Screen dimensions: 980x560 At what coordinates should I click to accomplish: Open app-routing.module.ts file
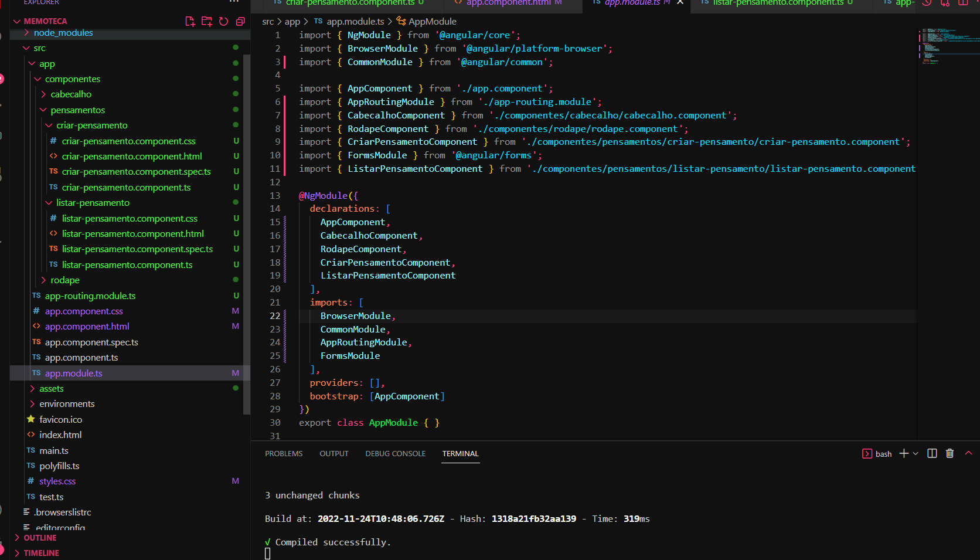90,296
